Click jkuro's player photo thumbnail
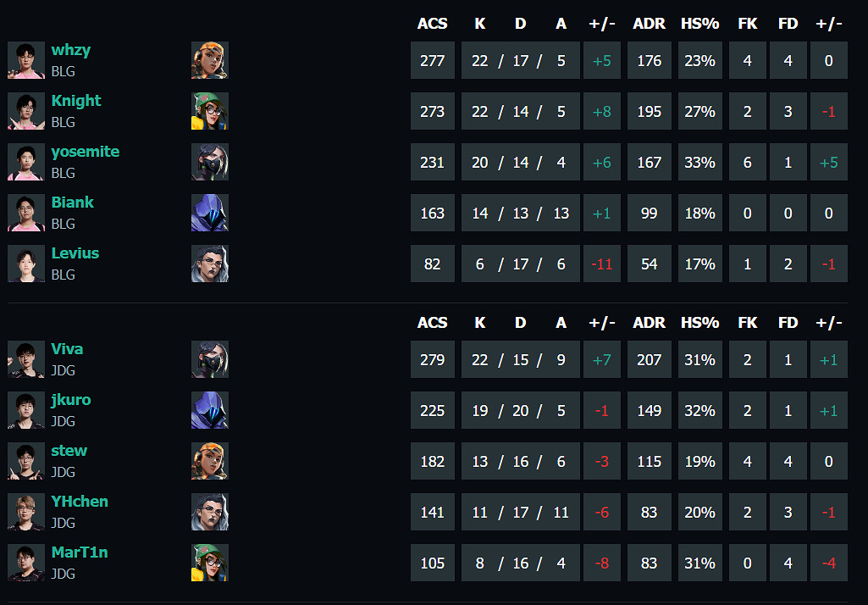The width and height of the screenshot is (868, 605). 26,411
